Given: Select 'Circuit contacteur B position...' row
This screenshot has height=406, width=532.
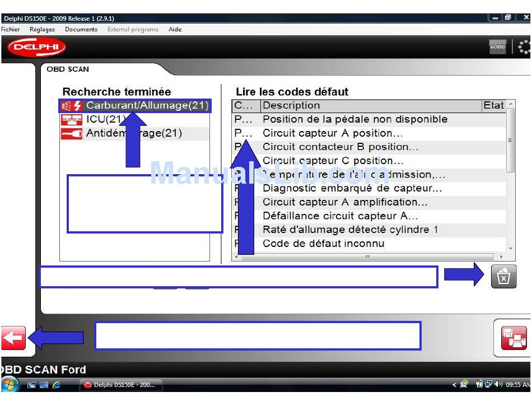Looking at the screenshot, I should pos(369,147).
